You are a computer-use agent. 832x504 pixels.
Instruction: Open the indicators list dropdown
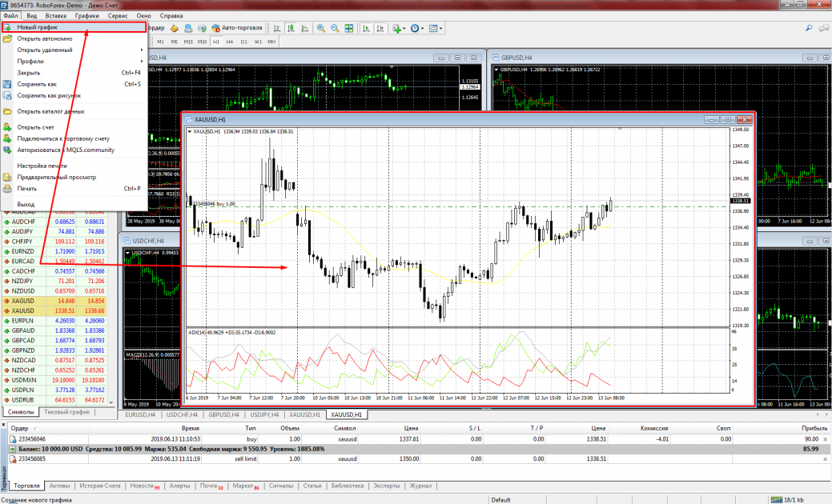tap(398, 28)
